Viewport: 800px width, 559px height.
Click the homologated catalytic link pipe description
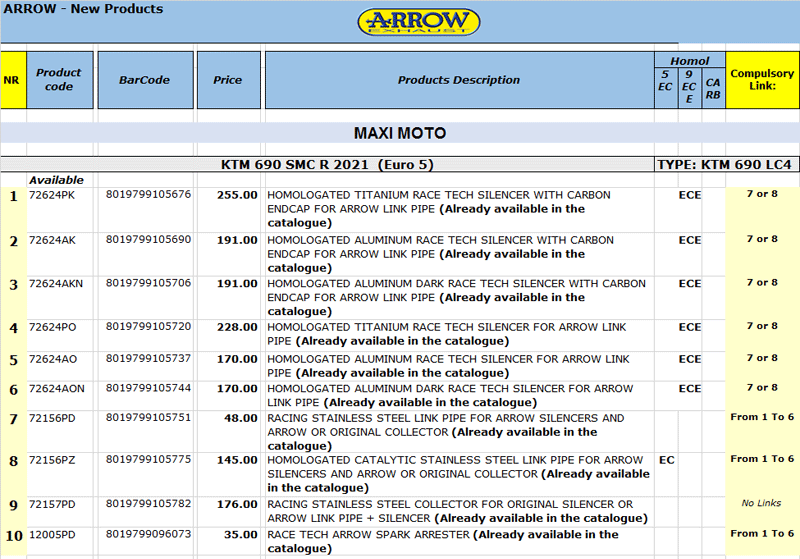459,474
